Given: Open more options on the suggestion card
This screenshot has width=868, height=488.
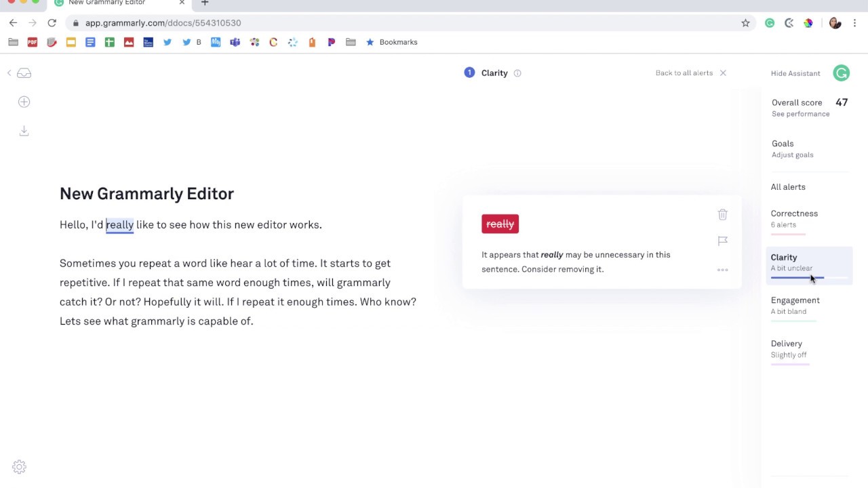Looking at the screenshot, I should click(x=722, y=270).
